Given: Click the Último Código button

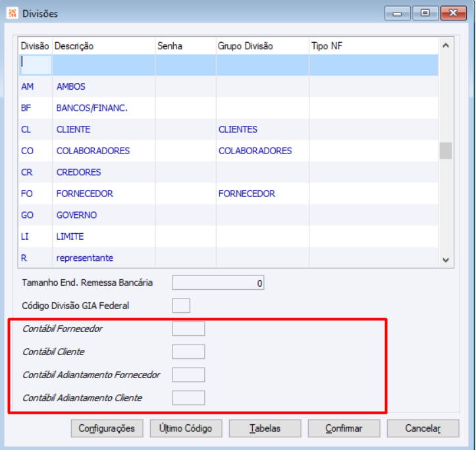Looking at the screenshot, I should click(186, 428).
